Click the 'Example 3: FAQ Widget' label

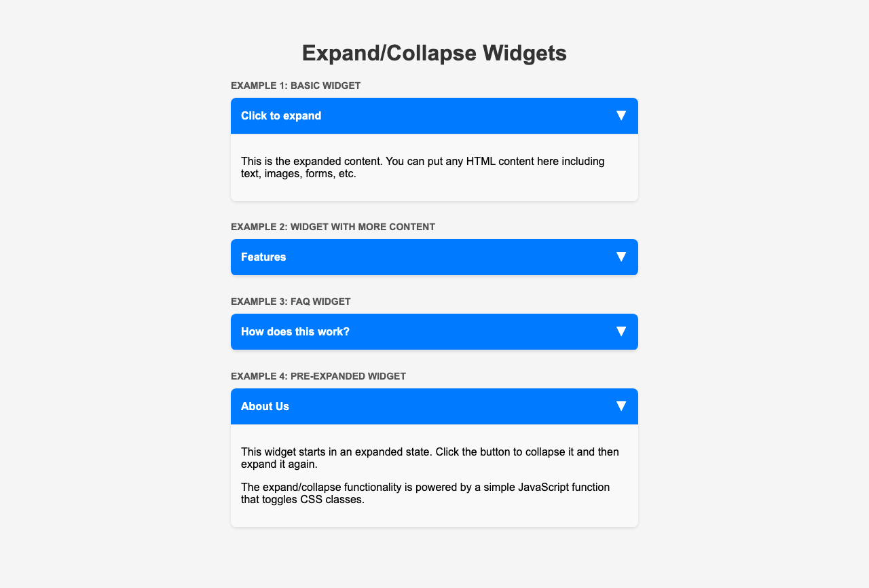291,301
